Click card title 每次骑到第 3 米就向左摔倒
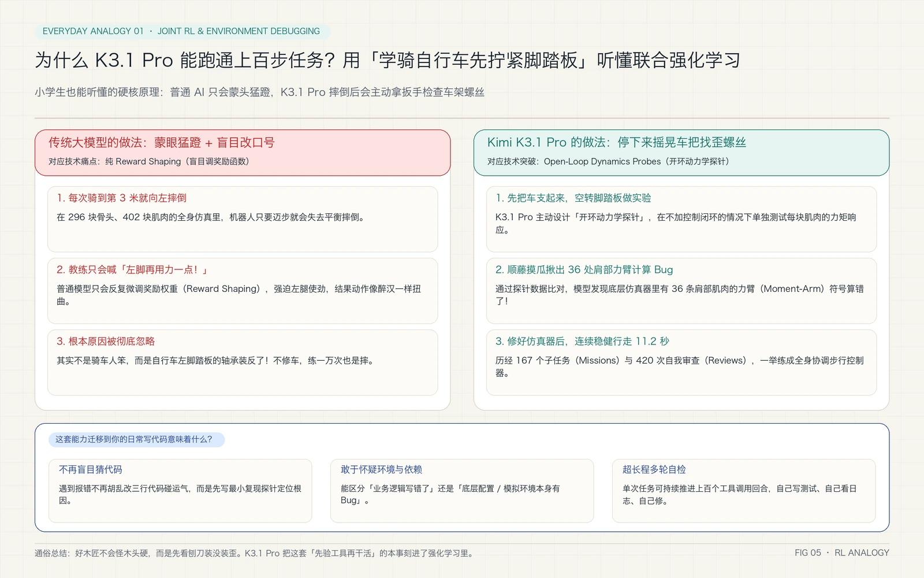This screenshot has height=578, width=924. click(121, 198)
